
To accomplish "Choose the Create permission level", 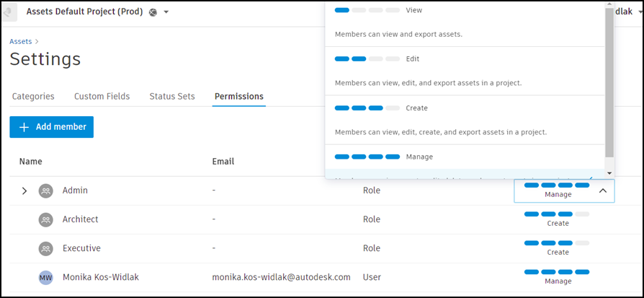I will tap(416, 108).
